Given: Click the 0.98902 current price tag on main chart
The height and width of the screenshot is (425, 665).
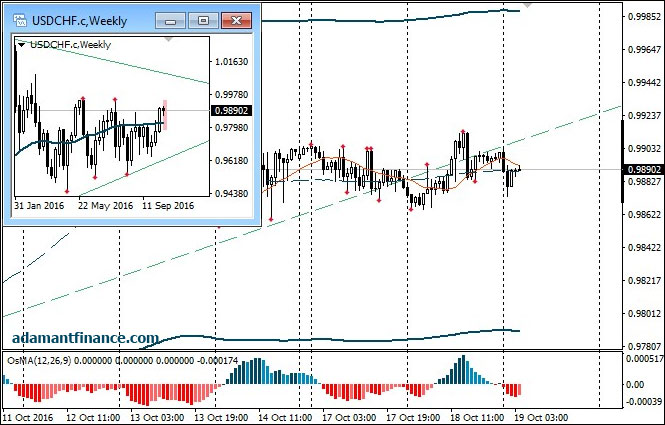Looking at the screenshot, I should point(644,169).
